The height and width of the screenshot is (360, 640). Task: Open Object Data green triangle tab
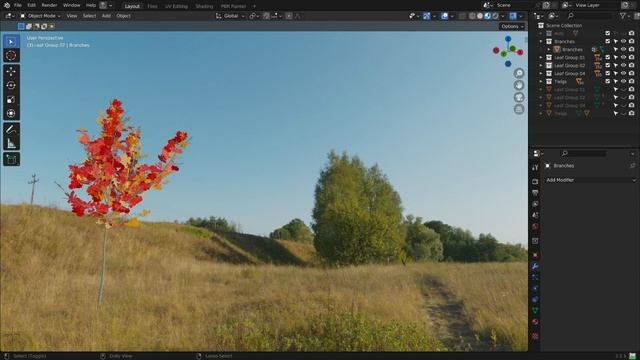pyautogui.click(x=535, y=311)
